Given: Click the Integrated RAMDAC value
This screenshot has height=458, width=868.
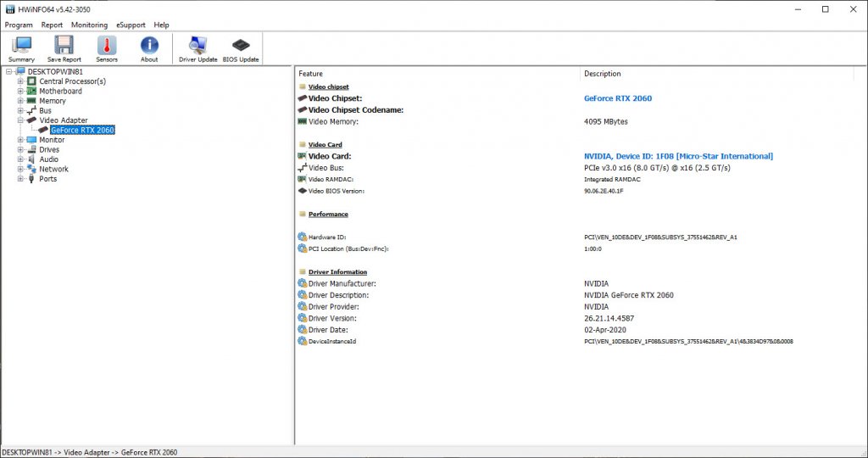Looking at the screenshot, I should point(614,180).
